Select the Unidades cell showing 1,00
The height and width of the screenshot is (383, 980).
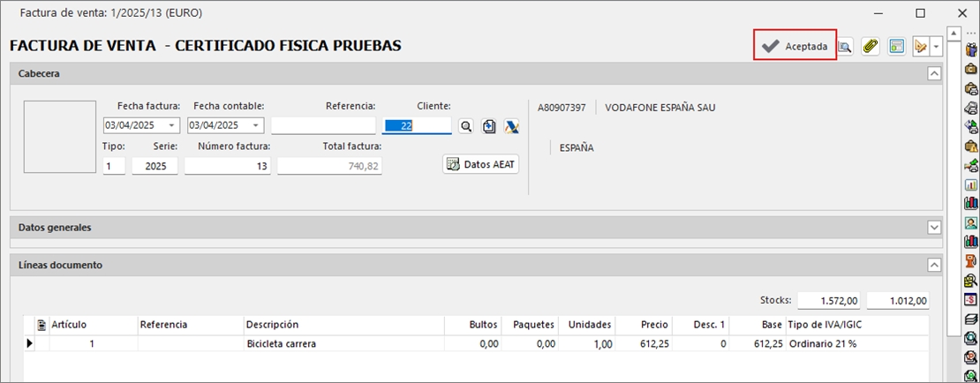click(587, 343)
